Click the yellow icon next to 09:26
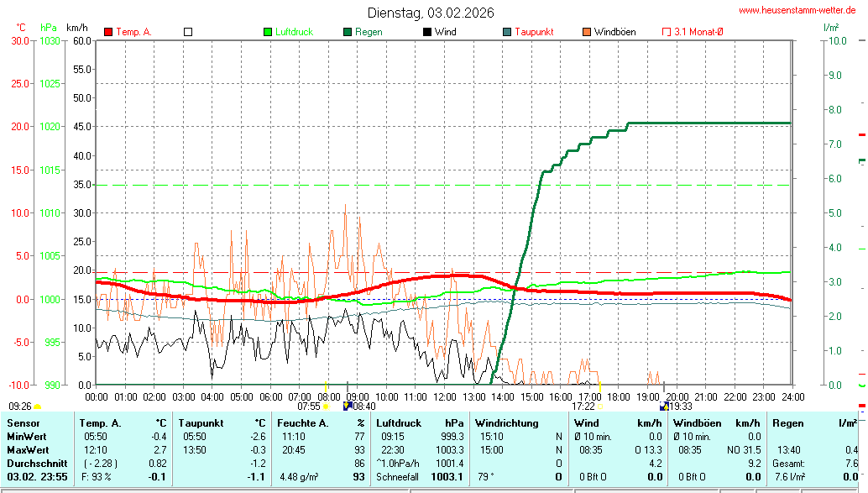Viewport: 868px width, 493px height. click(x=37, y=406)
